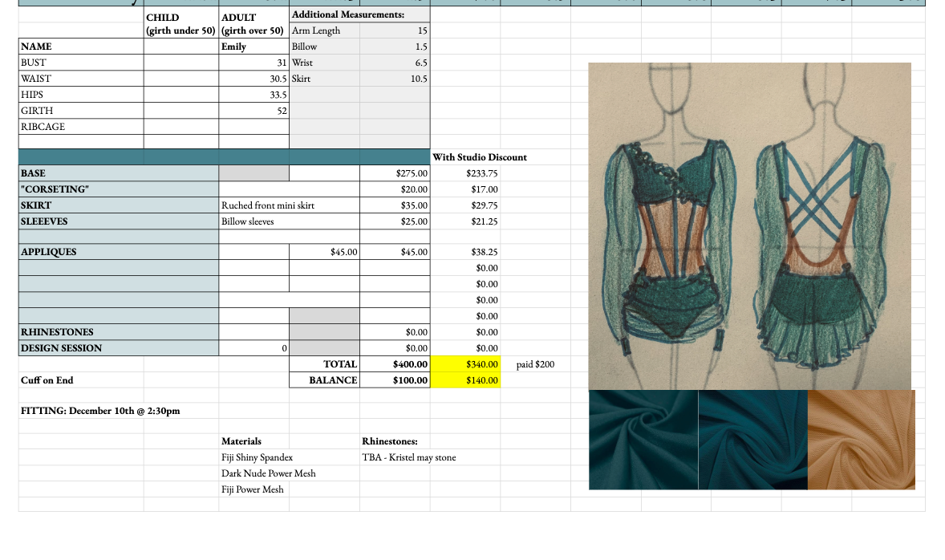
Task: Select the Cuff on End note cell
Action: (x=81, y=380)
